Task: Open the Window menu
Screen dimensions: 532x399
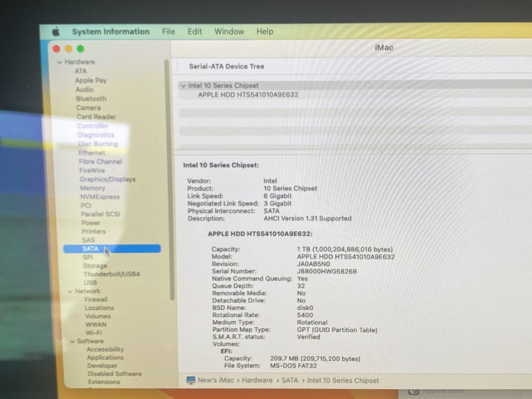Action: coord(229,32)
